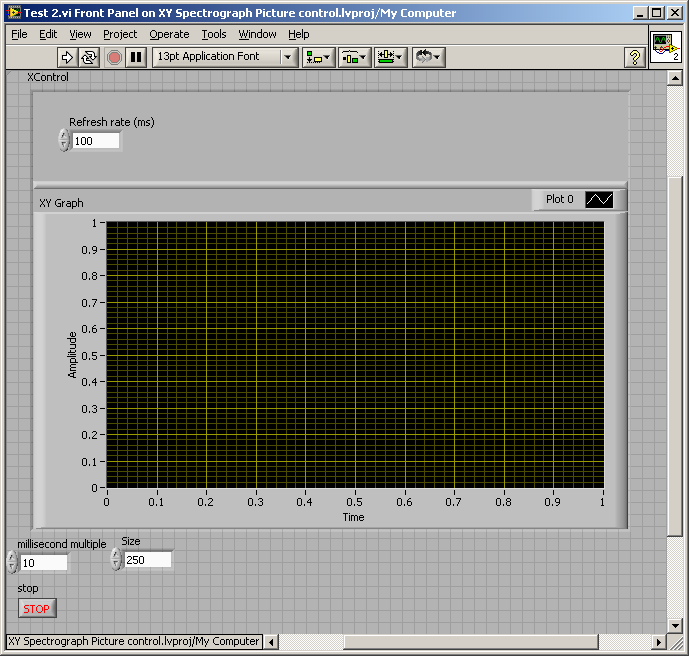Open the Project menu
Image resolution: width=689 pixels, height=656 pixels.
[x=120, y=34]
